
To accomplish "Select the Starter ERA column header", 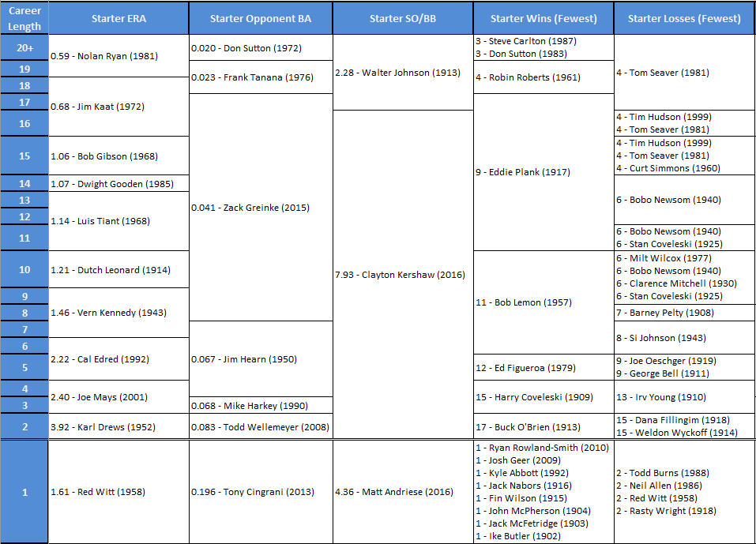I will coord(118,18).
